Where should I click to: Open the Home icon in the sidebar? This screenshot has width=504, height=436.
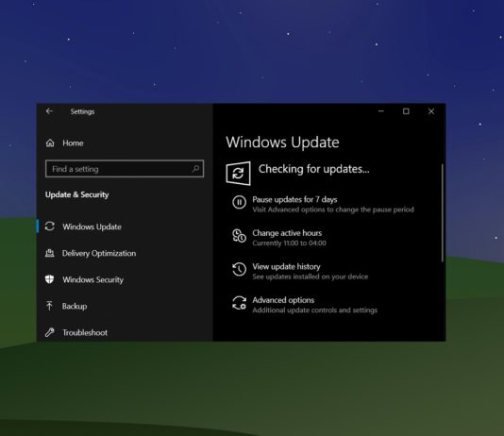click(50, 143)
